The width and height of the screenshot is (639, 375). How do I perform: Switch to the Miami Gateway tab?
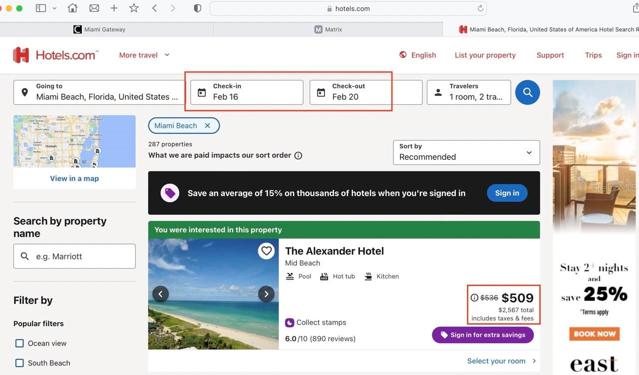[99, 29]
